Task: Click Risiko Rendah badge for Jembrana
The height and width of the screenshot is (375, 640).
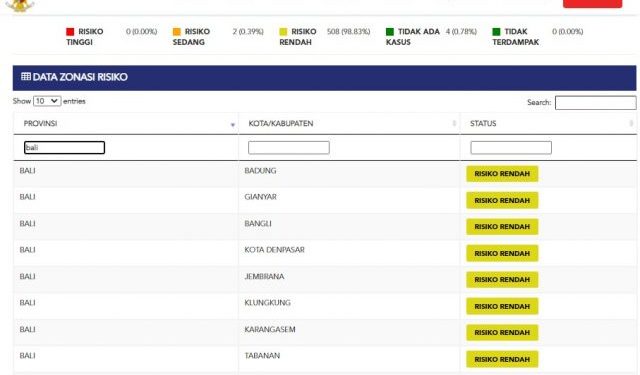Action: [502, 280]
